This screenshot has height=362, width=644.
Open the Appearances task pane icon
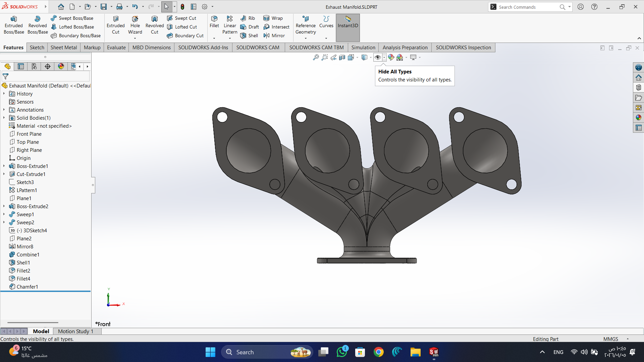638,118
